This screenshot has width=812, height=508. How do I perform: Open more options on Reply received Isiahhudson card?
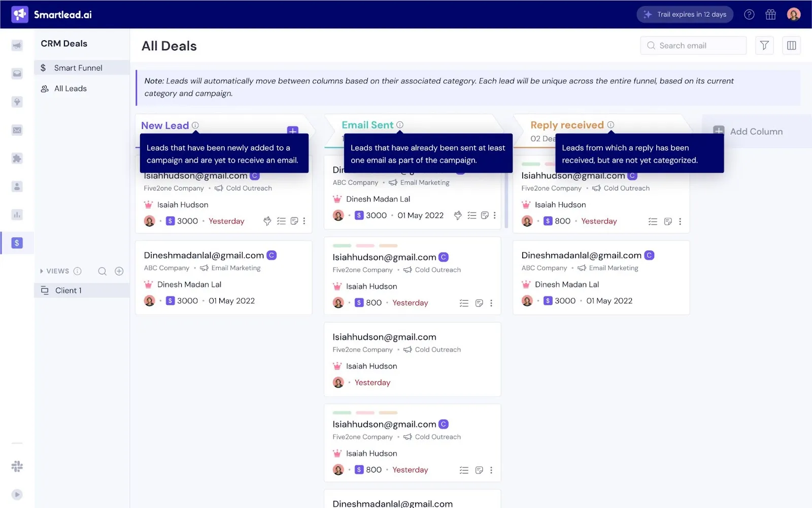[680, 221]
